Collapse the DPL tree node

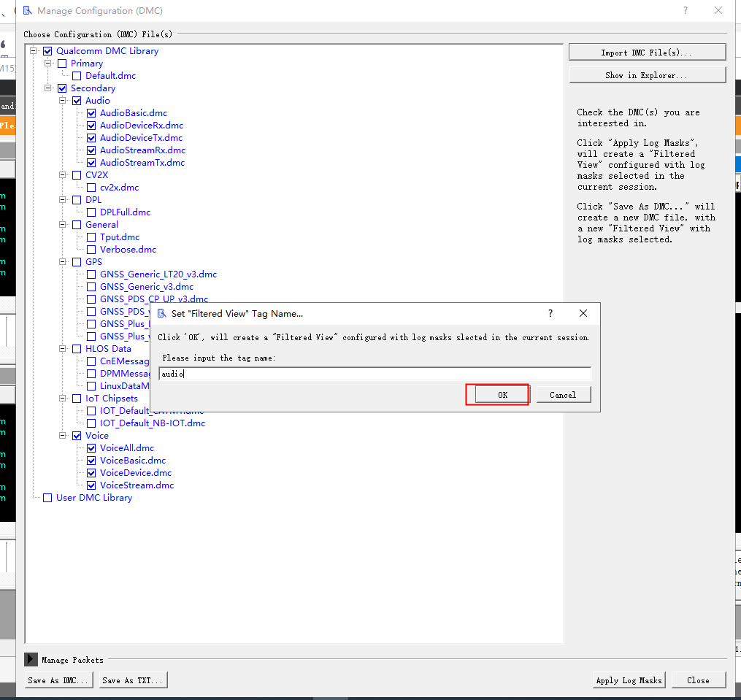pyautogui.click(x=62, y=199)
